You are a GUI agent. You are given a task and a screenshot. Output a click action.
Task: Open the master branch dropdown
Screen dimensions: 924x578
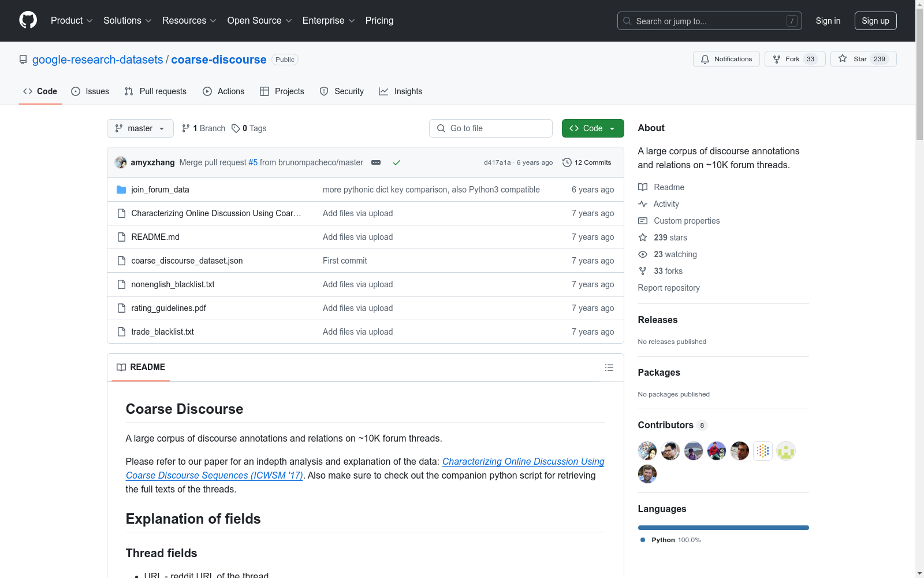point(140,128)
